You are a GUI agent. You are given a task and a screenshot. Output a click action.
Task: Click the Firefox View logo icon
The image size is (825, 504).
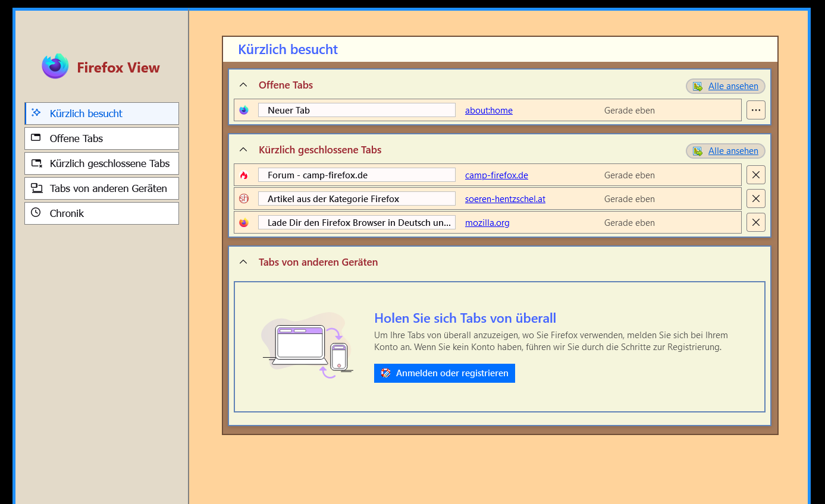click(55, 66)
